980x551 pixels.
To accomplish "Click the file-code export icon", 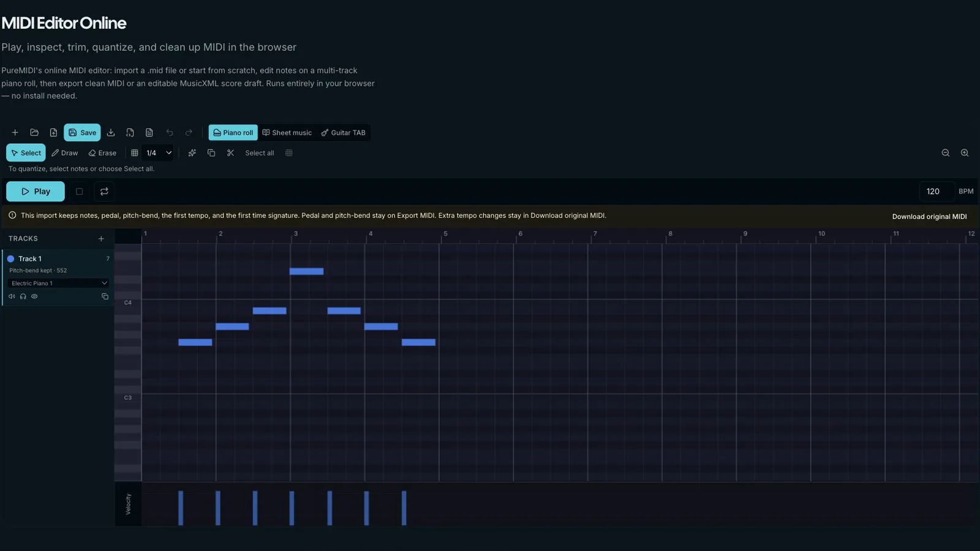I will (130, 132).
